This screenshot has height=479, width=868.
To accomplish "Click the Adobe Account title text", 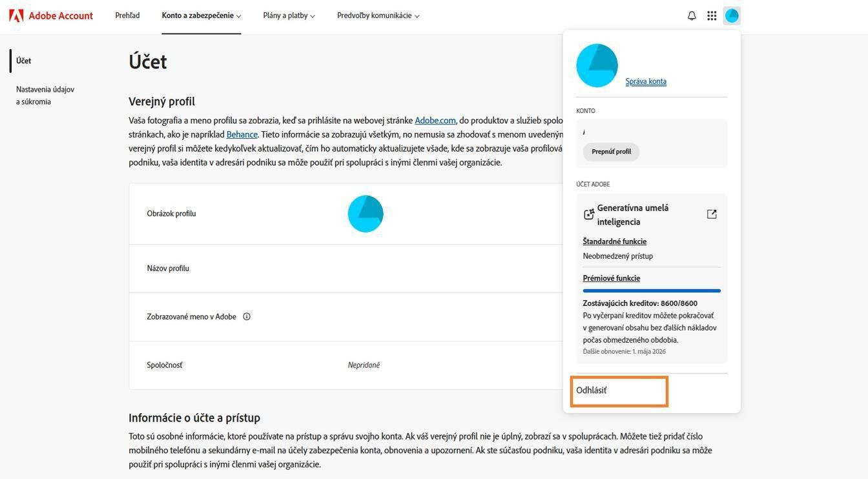I will (x=61, y=15).
